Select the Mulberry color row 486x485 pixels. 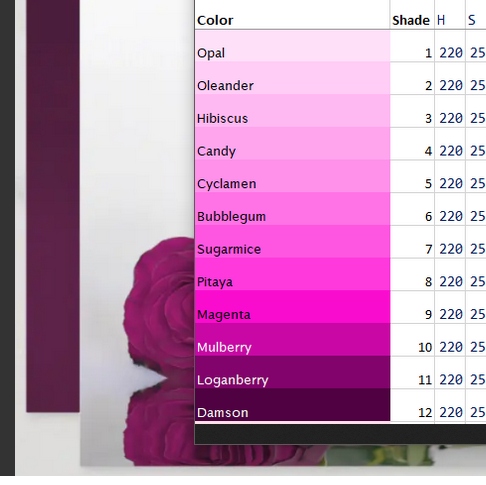point(292,339)
